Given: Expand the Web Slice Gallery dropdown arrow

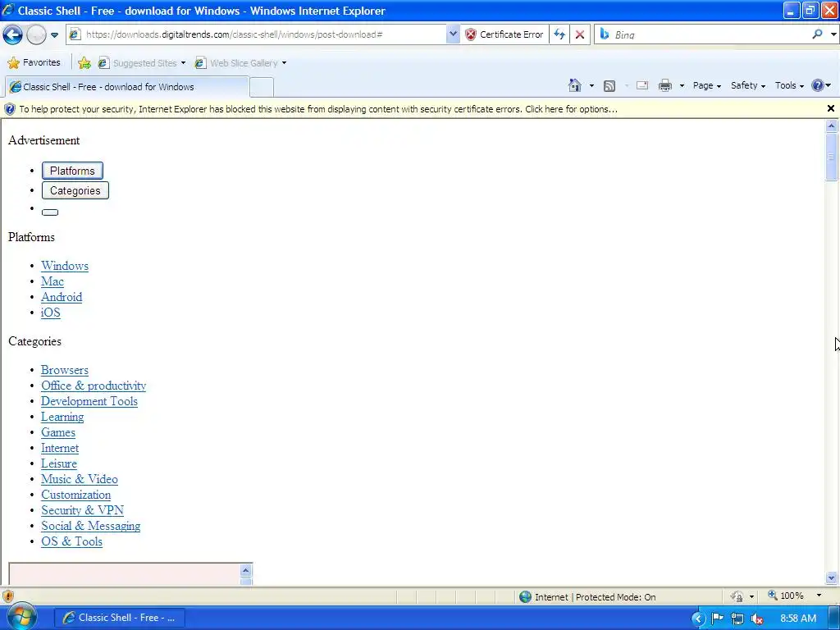Looking at the screenshot, I should [x=284, y=63].
